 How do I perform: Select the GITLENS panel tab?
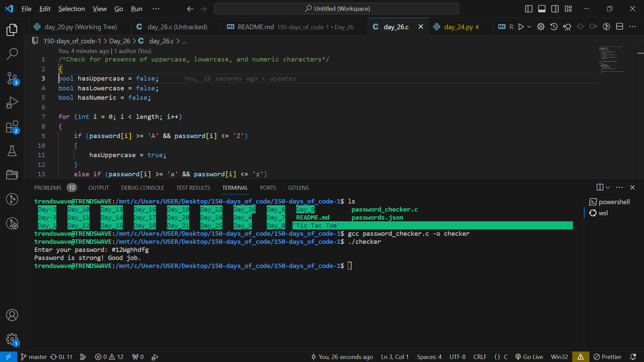(x=298, y=187)
